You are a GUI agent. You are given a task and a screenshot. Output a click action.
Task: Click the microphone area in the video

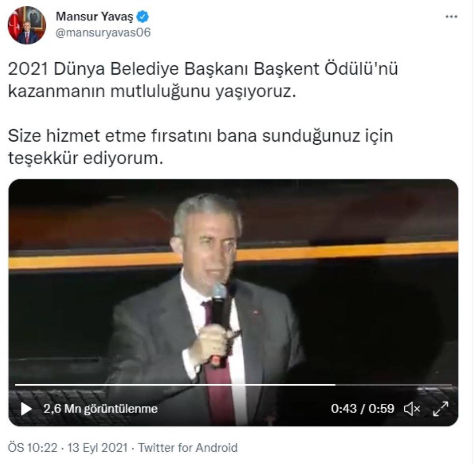click(219, 303)
